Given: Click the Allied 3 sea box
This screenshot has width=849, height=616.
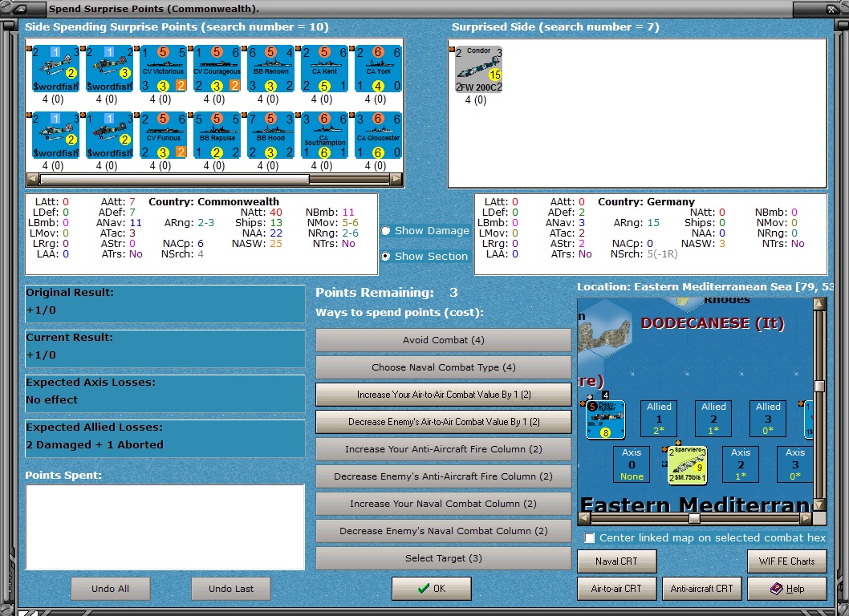Looking at the screenshot, I should [x=768, y=419].
